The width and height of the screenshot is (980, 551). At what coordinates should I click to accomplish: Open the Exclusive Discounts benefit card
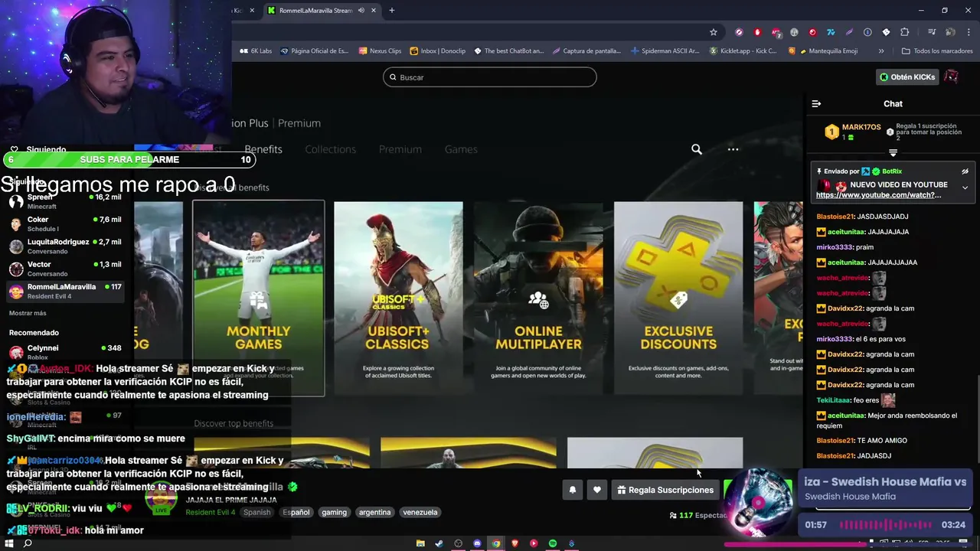point(678,298)
